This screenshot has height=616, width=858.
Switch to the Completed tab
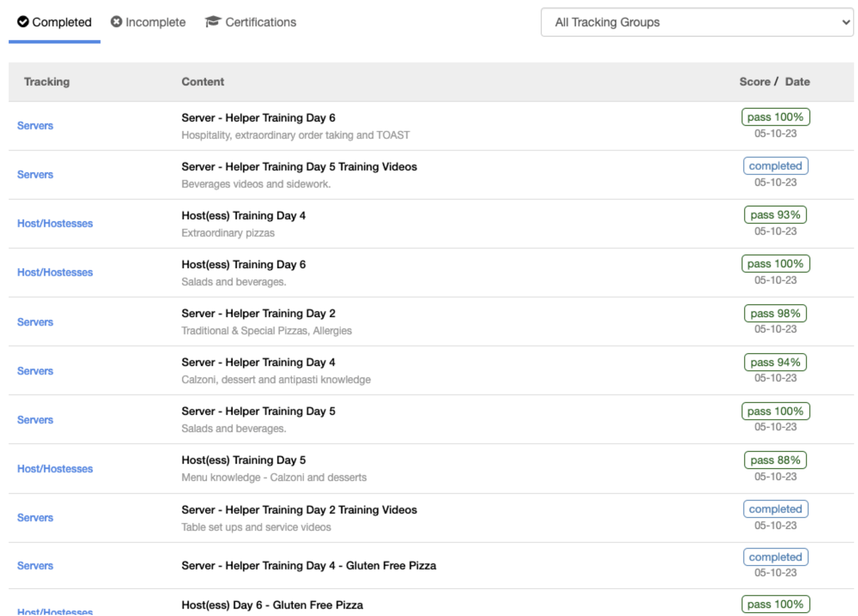pyautogui.click(x=54, y=22)
